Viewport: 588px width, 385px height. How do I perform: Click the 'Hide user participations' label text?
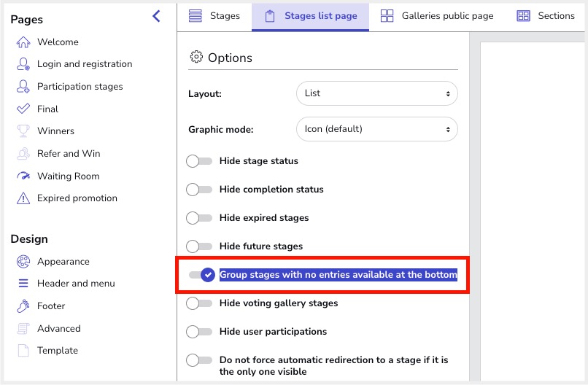coord(273,332)
